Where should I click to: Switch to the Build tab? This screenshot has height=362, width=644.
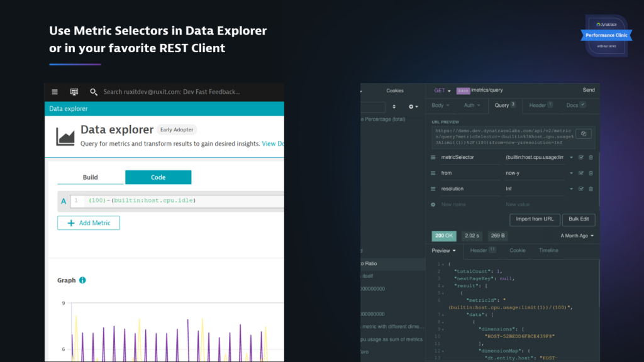point(91,177)
